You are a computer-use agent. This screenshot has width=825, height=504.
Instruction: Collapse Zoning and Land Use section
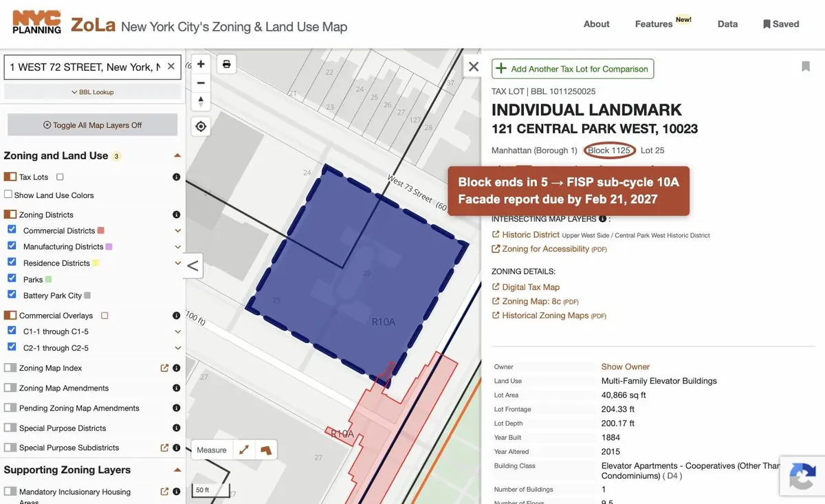point(177,155)
